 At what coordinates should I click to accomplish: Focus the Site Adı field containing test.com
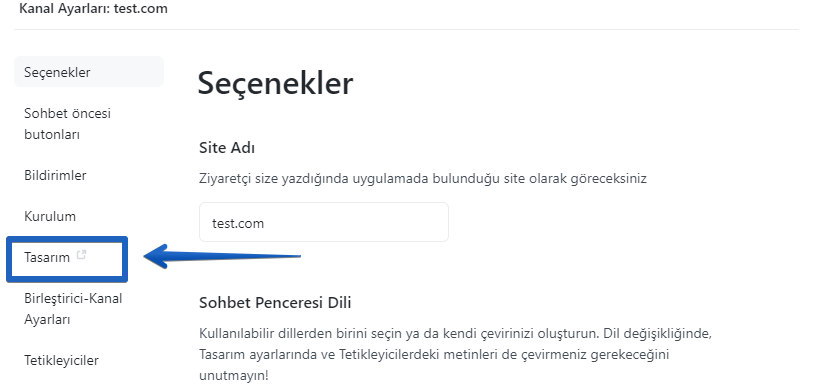(324, 223)
